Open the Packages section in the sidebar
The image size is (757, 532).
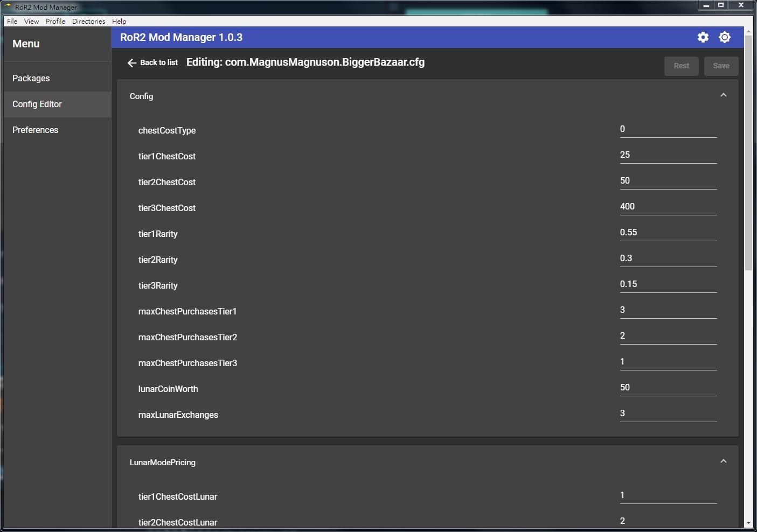pyautogui.click(x=31, y=78)
